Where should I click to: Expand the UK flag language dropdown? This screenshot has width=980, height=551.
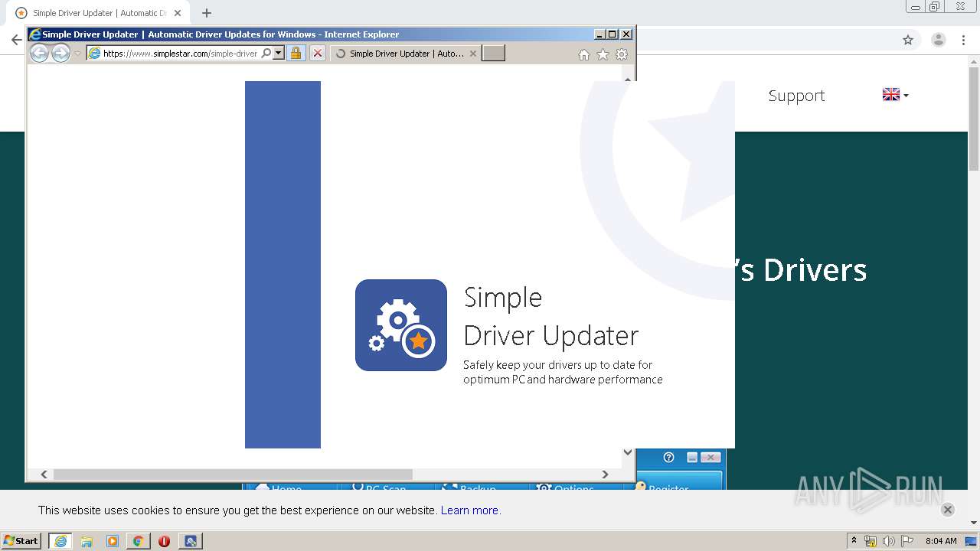click(x=895, y=95)
